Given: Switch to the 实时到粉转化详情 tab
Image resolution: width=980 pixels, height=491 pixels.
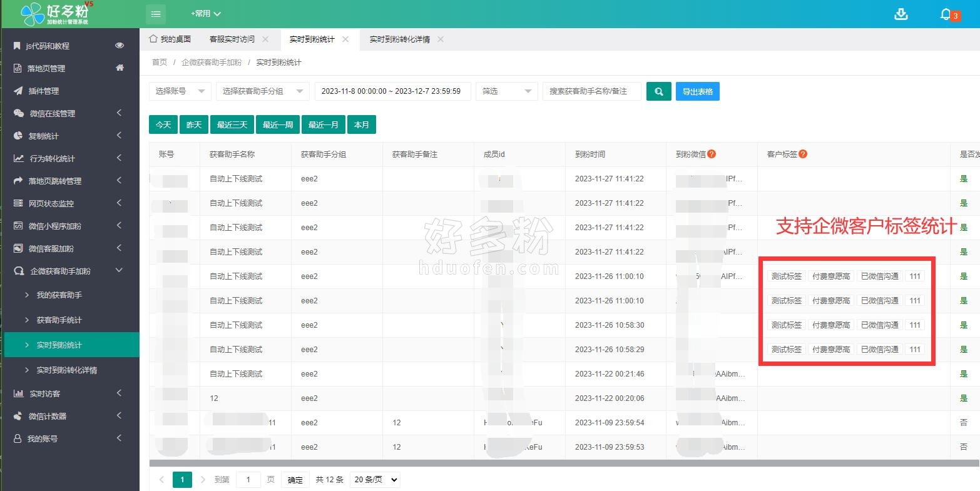Looking at the screenshot, I should click(x=400, y=39).
